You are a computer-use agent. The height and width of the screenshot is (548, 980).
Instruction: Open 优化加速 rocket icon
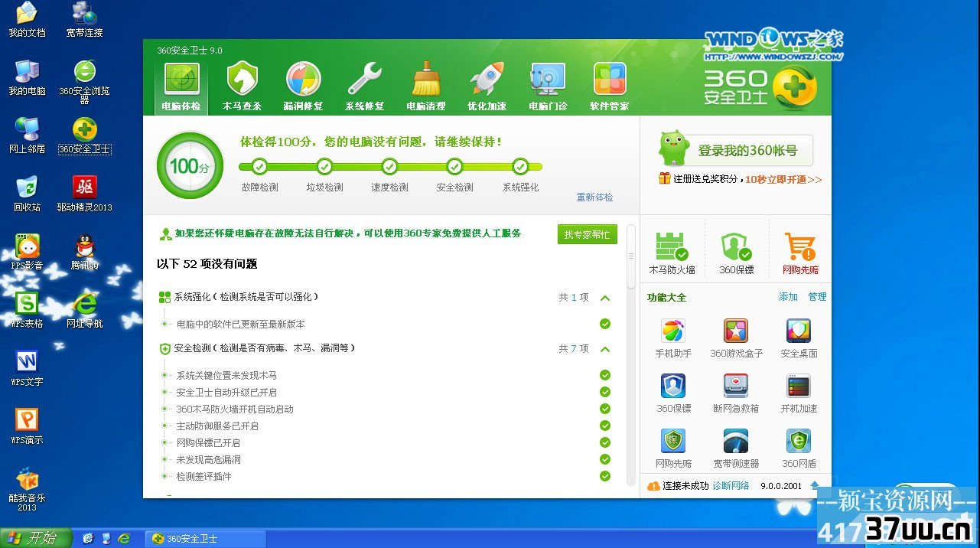coord(487,87)
